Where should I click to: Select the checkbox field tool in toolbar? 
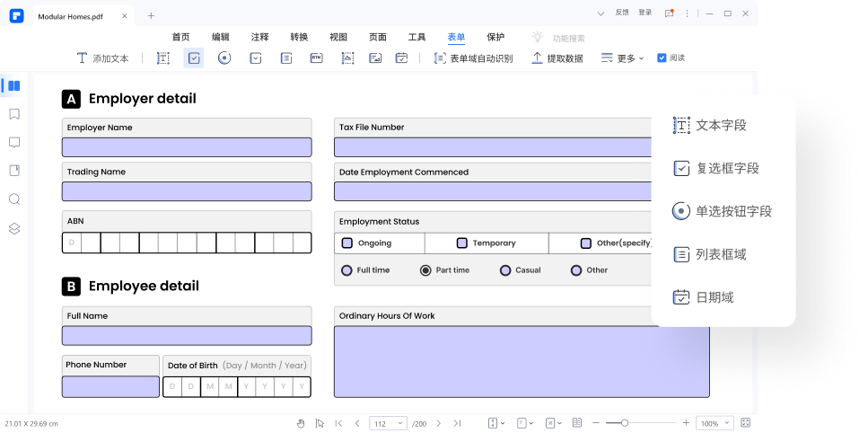point(194,58)
